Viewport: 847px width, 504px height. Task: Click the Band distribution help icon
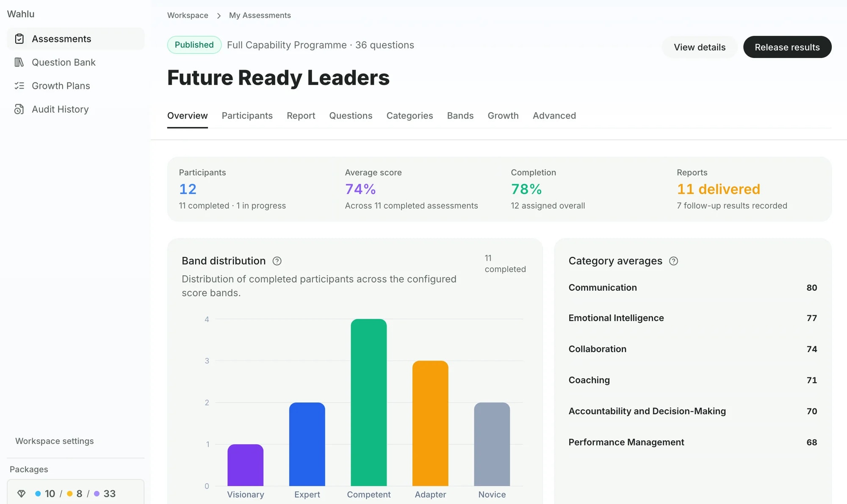click(277, 261)
